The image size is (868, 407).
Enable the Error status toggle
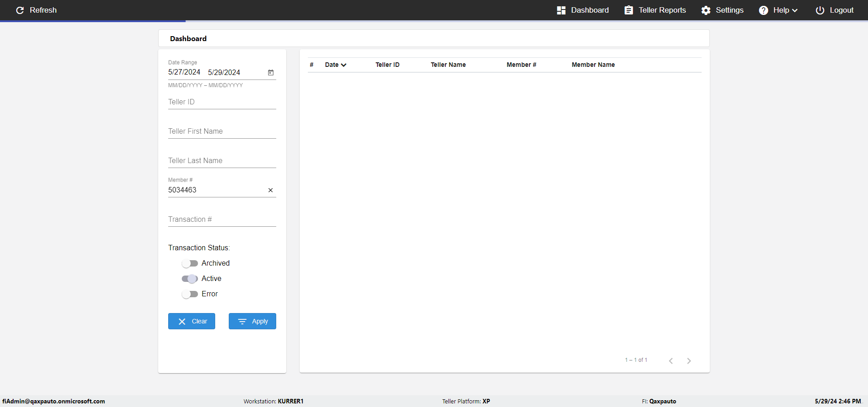tap(190, 294)
